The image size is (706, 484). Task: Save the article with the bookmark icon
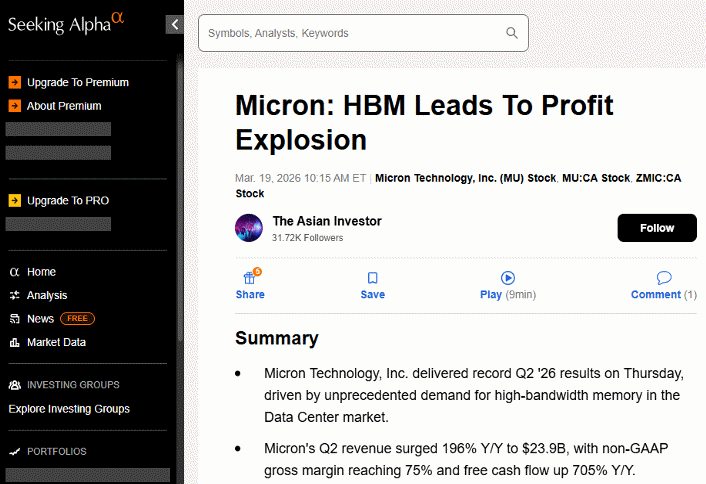pyautogui.click(x=372, y=278)
